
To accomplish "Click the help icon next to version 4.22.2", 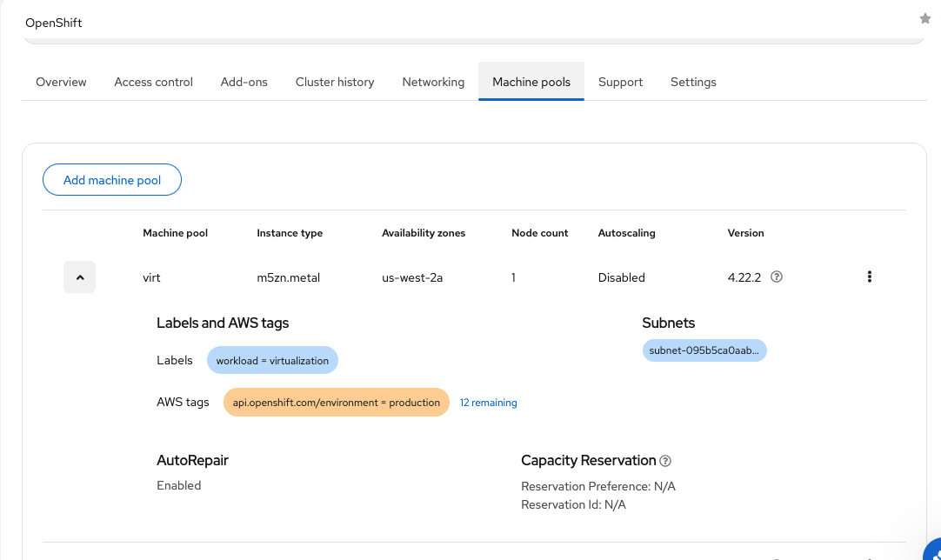I will click(777, 277).
